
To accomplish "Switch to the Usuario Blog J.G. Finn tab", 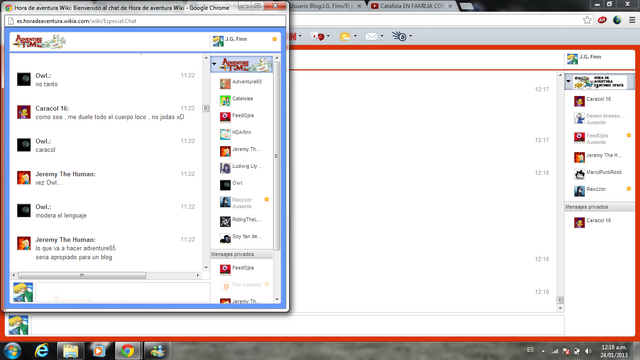I will coord(325,6).
